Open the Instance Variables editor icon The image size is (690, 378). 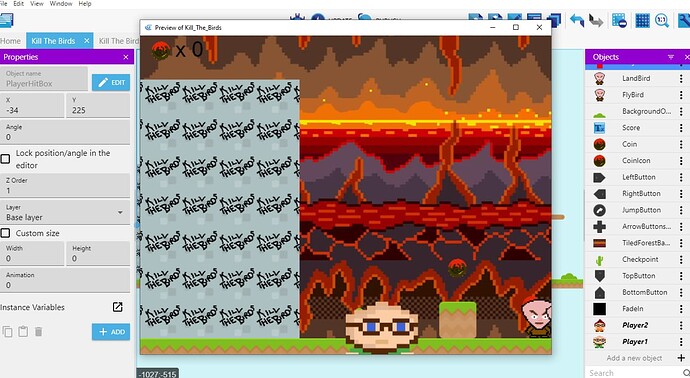click(117, 307)
